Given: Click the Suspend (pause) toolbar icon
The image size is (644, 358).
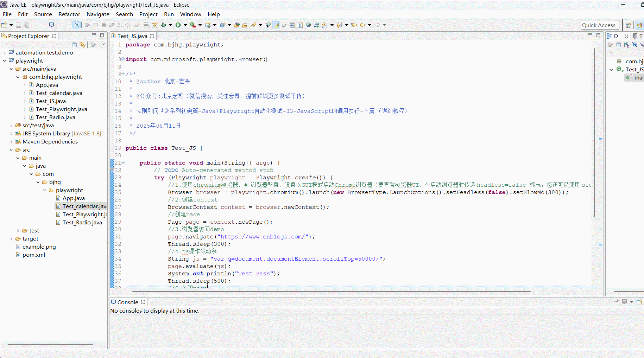Looking at the screenshot, I should click(95, 25).
